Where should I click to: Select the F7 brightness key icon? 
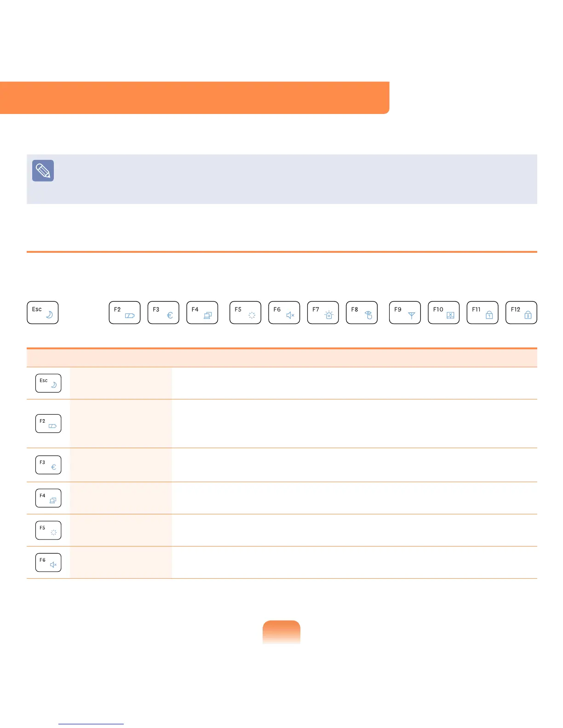323,313
